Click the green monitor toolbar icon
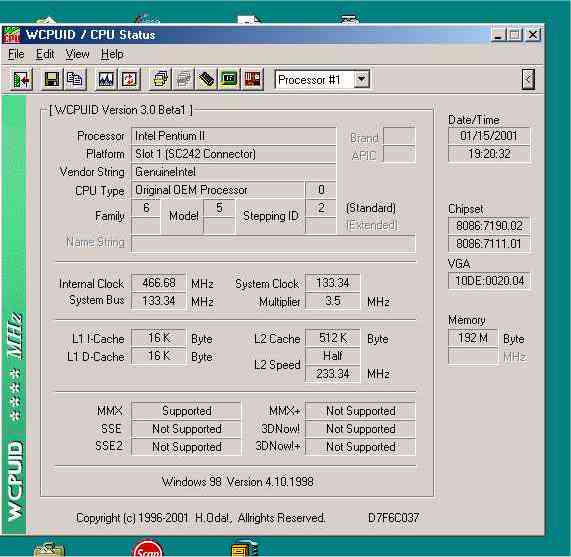 [229, 79]
